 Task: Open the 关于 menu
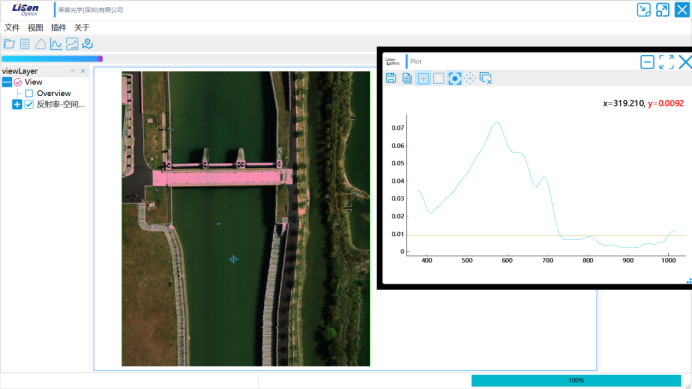[82, 27]
